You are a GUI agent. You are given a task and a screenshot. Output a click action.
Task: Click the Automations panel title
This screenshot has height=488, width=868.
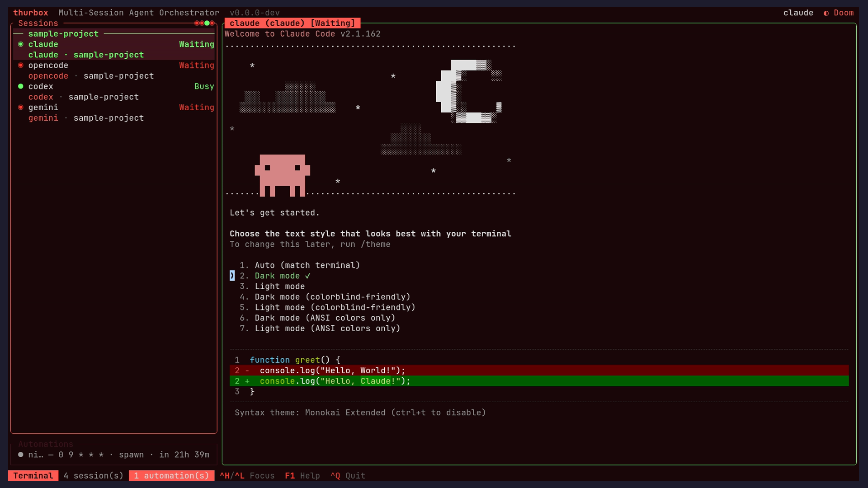(46, 444)
